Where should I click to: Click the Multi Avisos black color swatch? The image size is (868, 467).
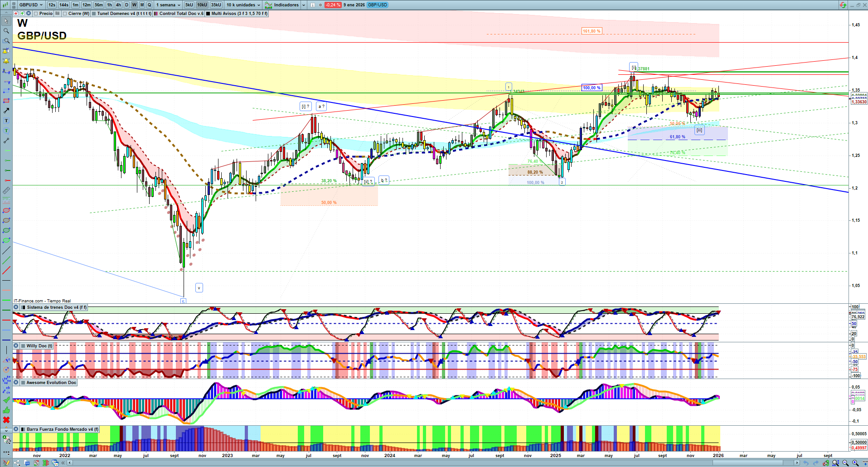point(208,14)
